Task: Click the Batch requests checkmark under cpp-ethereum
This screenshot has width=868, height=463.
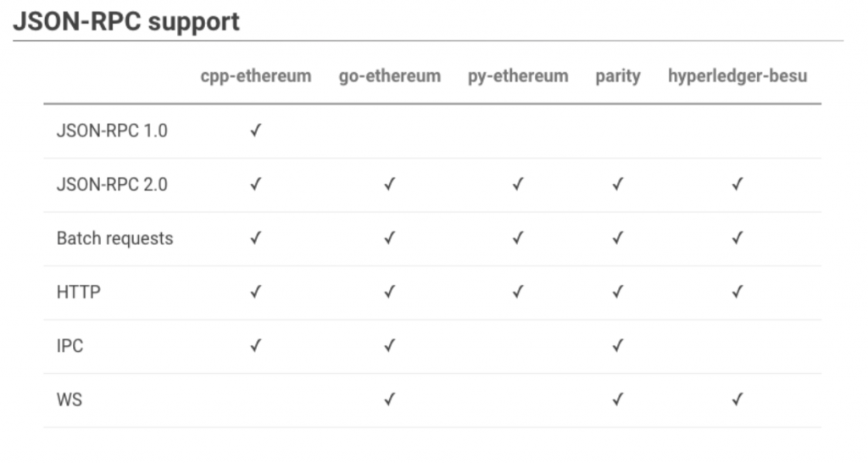Action: (255, 237)
